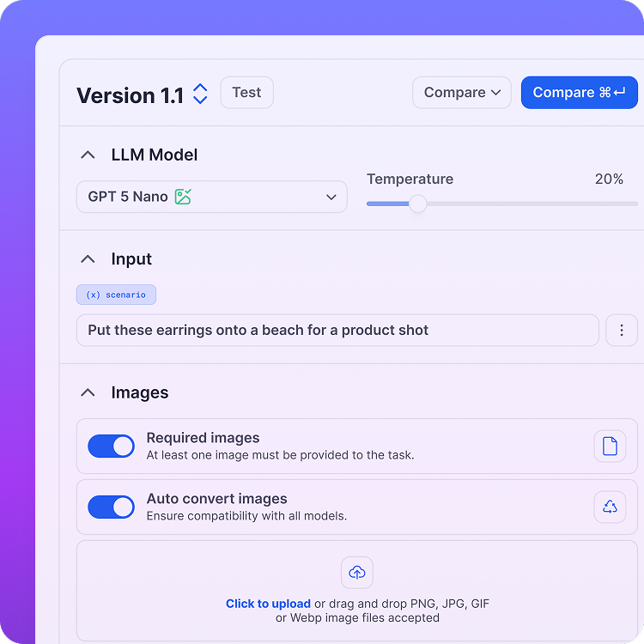Collapse the Images section chevron
The width and height of the screenshot is (644, 644).
88,392
